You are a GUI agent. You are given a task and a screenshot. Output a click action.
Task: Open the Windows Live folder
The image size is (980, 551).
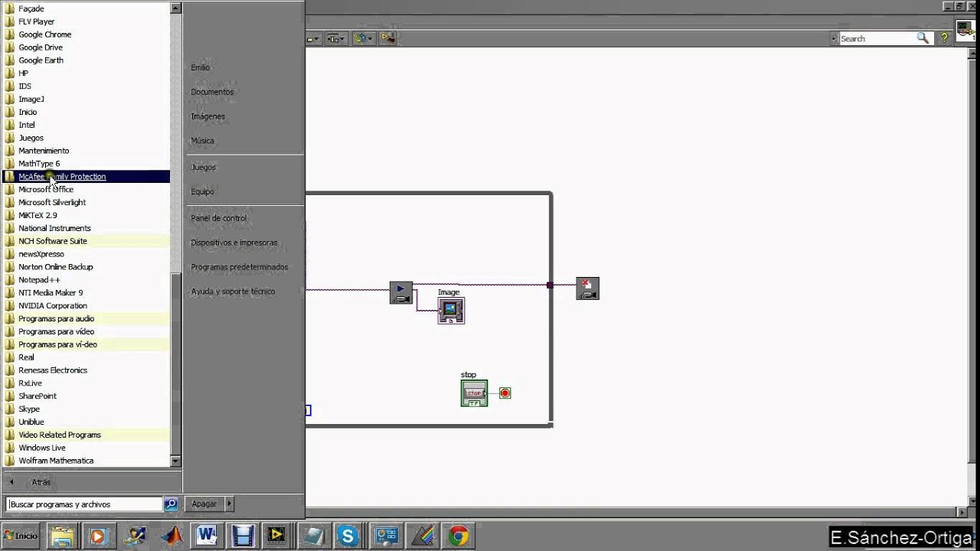(86, 448)
